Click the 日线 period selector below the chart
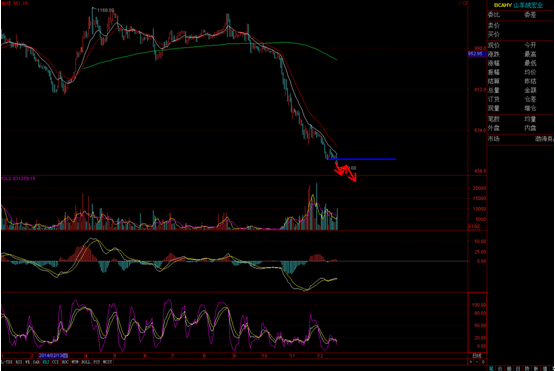The width and height of the screenshot is (555, 371). click(x=477, y=355)
